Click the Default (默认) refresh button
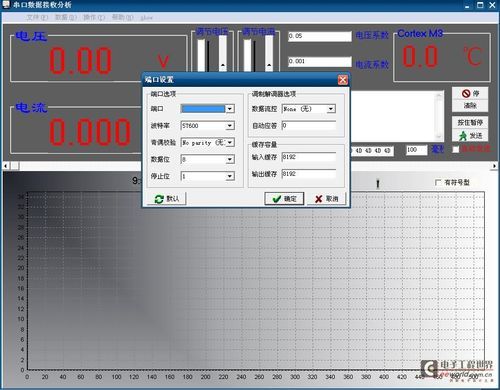This screenshot has height=390, width=500. 167,199
